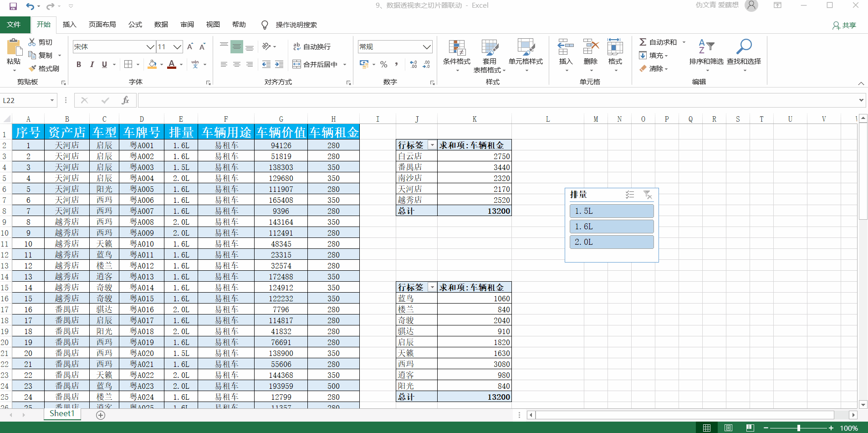This screenshot has height=433, width=868.
Task: Click the Undo arrow icon
Action: point(30,6)
